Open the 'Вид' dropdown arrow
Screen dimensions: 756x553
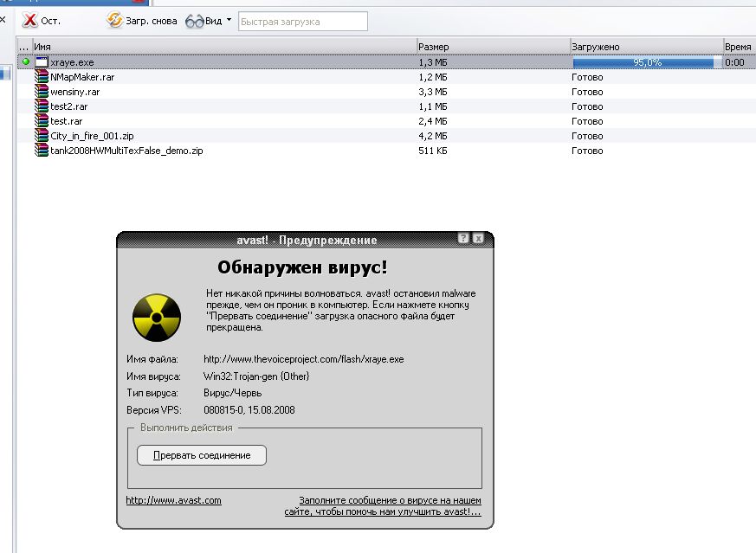(x=229, y=20)
